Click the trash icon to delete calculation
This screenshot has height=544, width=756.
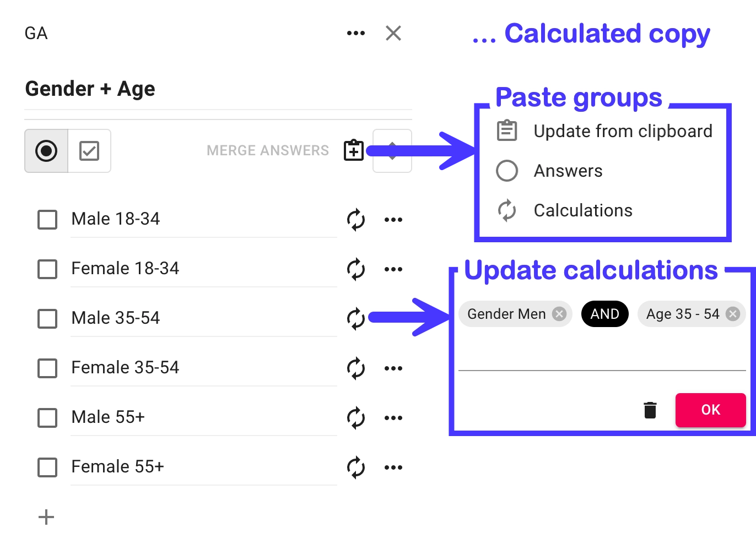(650, 410)
